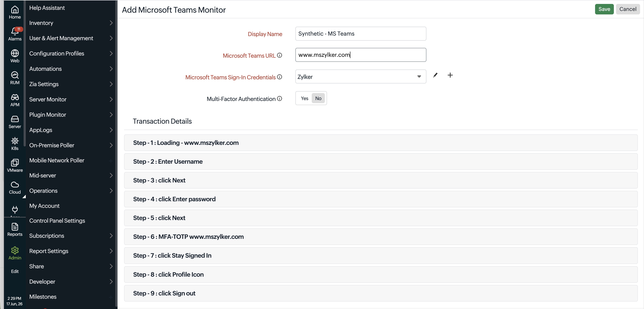
Task: Click the Display Name field
Action: click(360, 34)
